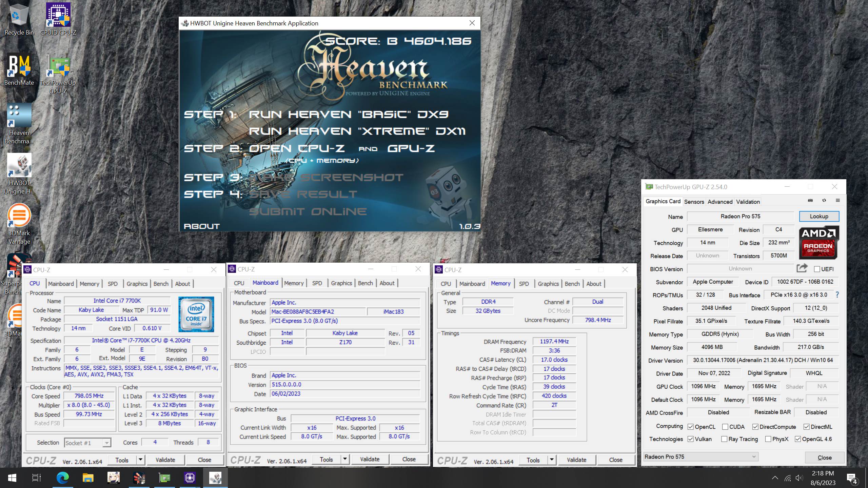
Task: Click the Lookup button in GPU-Z
Action: click(x=819, y=216)
